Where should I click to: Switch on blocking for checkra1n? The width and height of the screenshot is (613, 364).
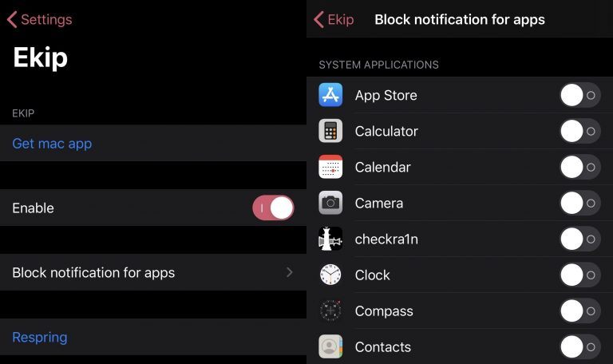pos(580,239)
